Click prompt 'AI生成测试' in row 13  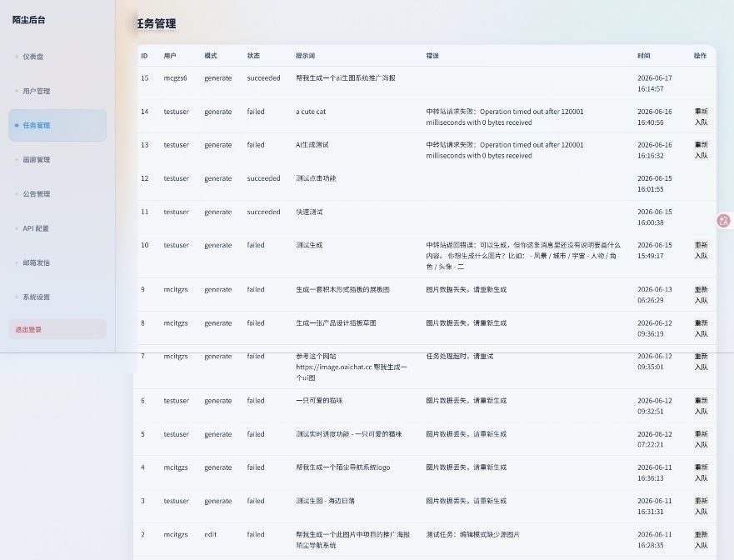coord(312,145)
